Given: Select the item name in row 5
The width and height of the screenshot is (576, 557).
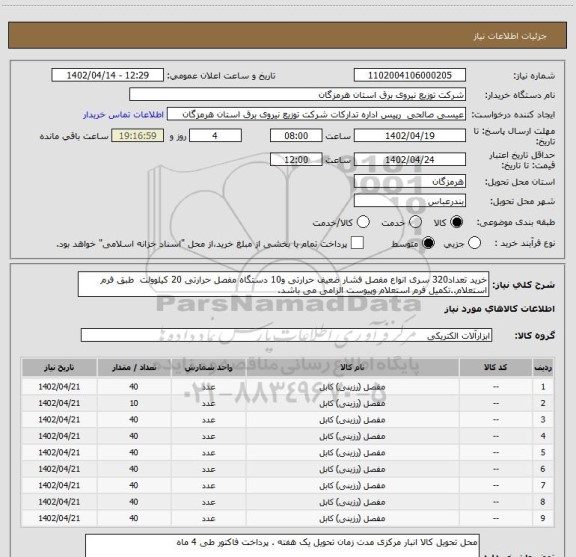Looking at the screenshot, I should click(352, 453).
